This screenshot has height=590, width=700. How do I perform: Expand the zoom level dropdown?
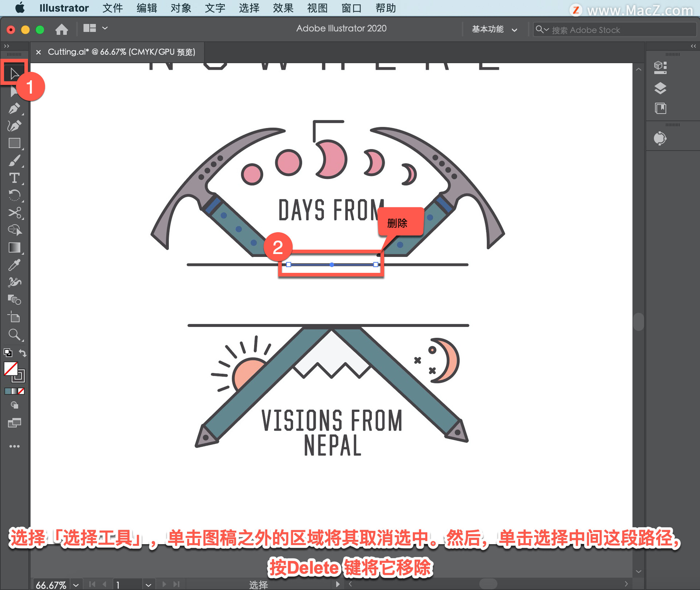[76, 585]
